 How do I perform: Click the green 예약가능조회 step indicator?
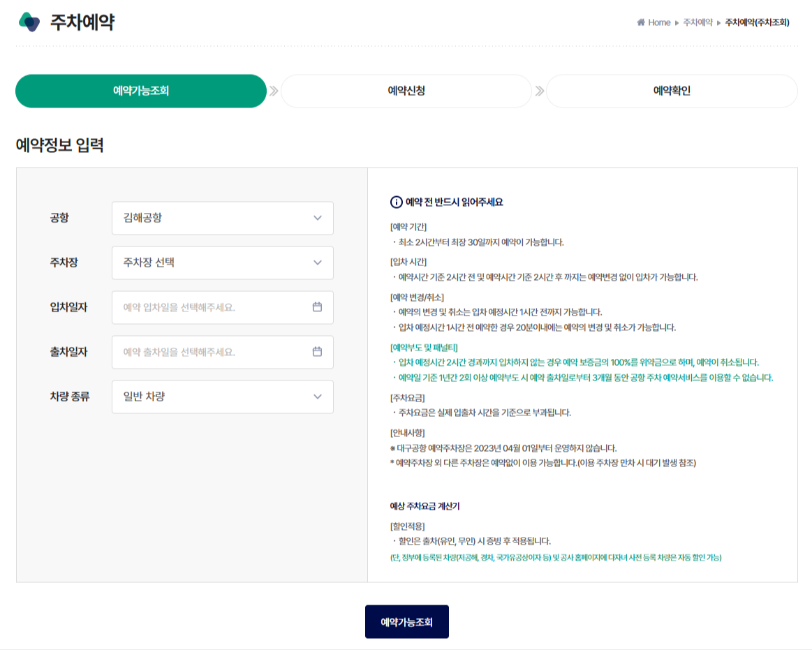point(140,90)
